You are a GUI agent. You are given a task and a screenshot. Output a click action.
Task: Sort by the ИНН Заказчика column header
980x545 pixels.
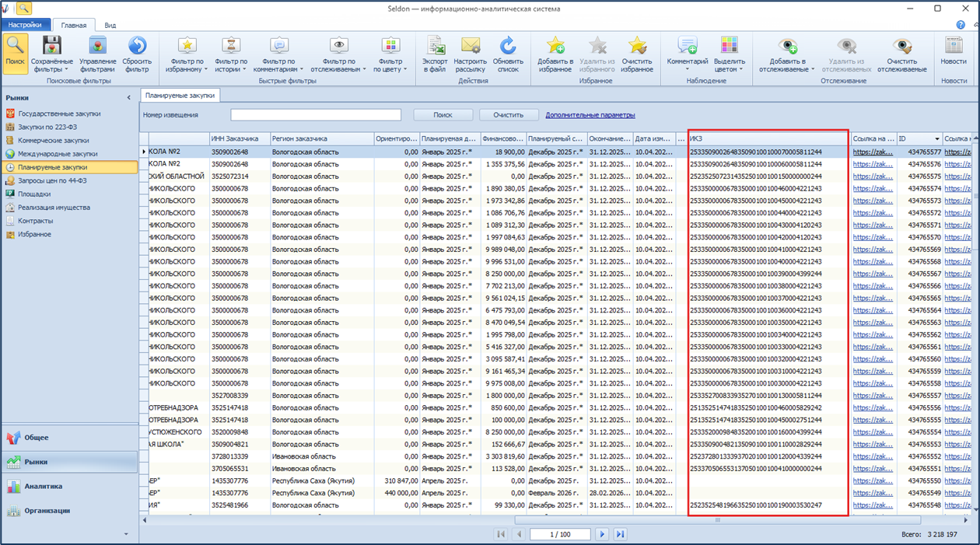240,139
